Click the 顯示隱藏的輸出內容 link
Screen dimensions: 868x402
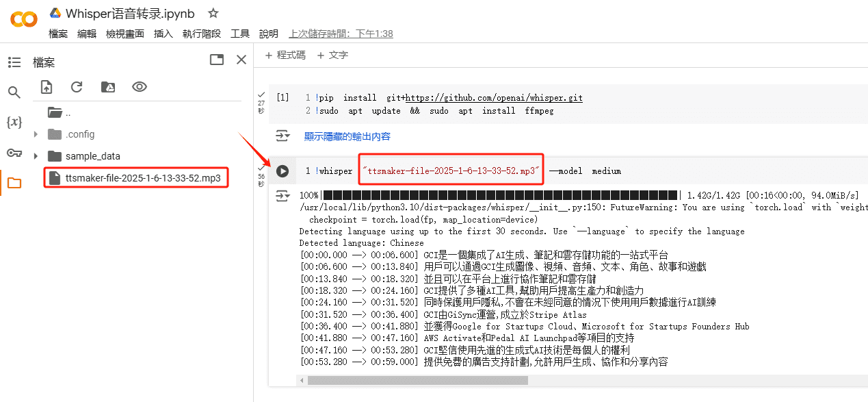(x=347, y=136)
